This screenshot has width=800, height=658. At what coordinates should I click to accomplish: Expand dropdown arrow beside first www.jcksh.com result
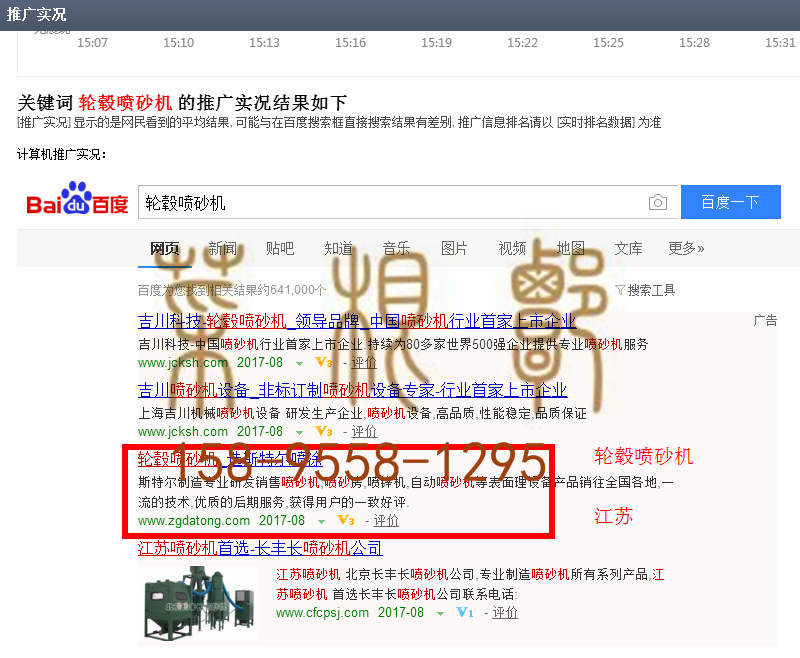click(x=299, y=364)
